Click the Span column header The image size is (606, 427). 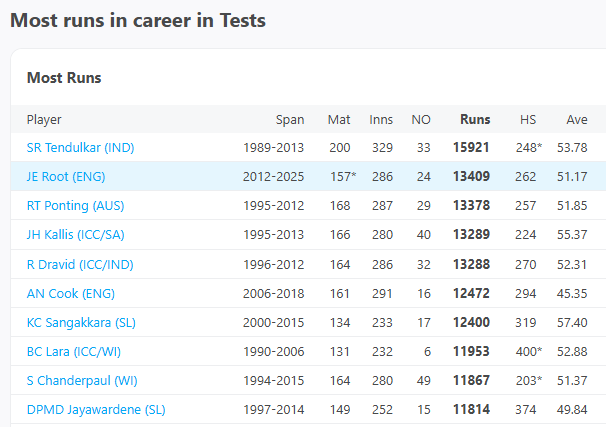(290, 120)
